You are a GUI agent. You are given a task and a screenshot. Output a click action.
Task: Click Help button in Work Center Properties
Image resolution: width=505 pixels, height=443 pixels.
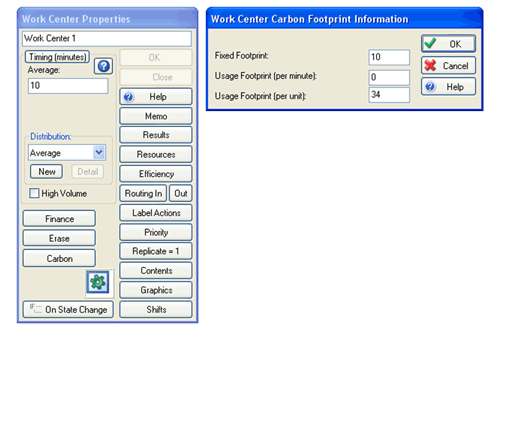tap(156, 97)
